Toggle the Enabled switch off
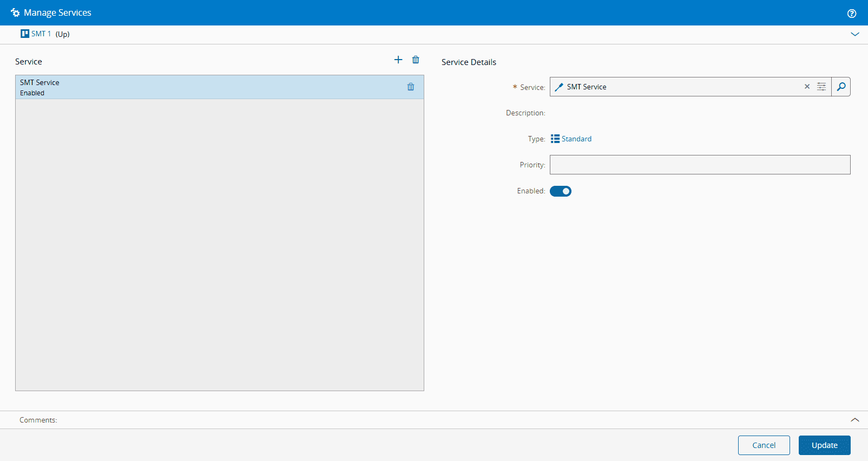 click(x=561, y=191)
